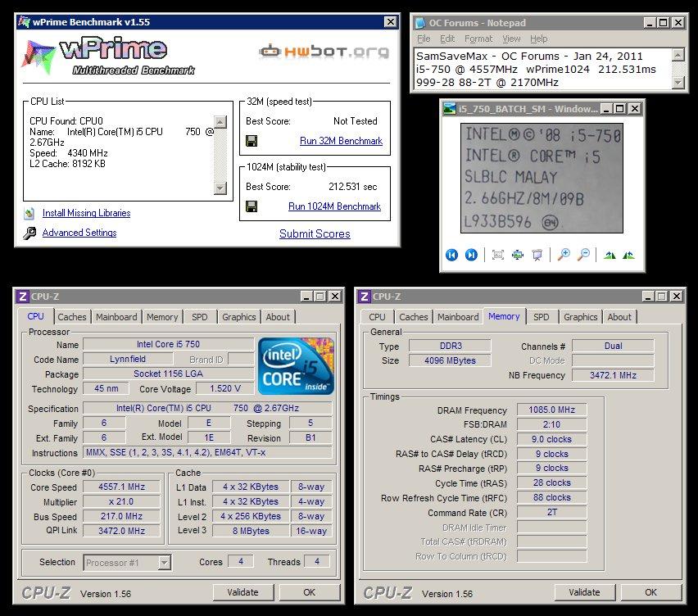Click CPU List scrollbar up arrow in wPrime
The height and width of the screenshot is (616, 698).
coord(220,122)
